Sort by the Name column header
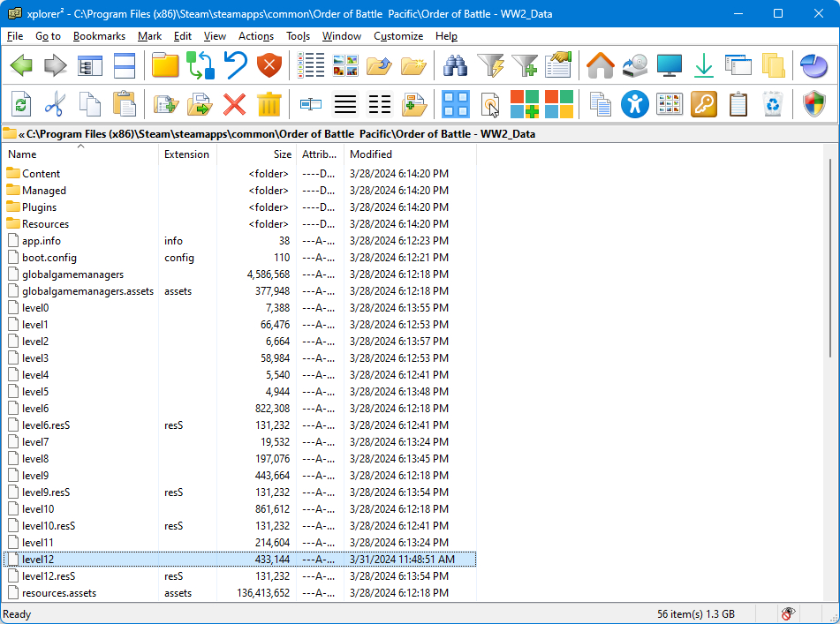 coord(80,154)
